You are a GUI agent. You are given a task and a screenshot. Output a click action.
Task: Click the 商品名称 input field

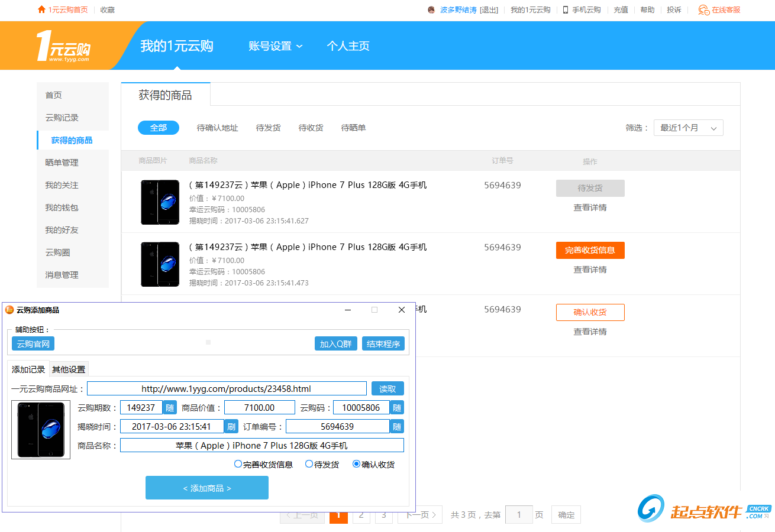pos(262,445)
